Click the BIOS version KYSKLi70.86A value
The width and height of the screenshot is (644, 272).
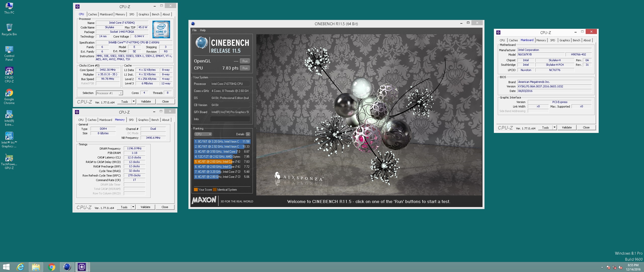click(x=554, y=86)
